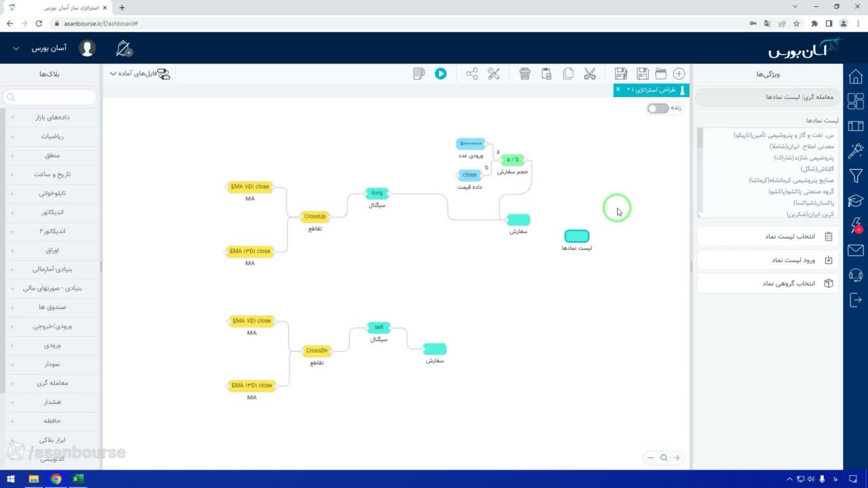Toggle the زنده live switch
Image resolution: width=868 pixels, height=488 pixels.
[657, 108]
